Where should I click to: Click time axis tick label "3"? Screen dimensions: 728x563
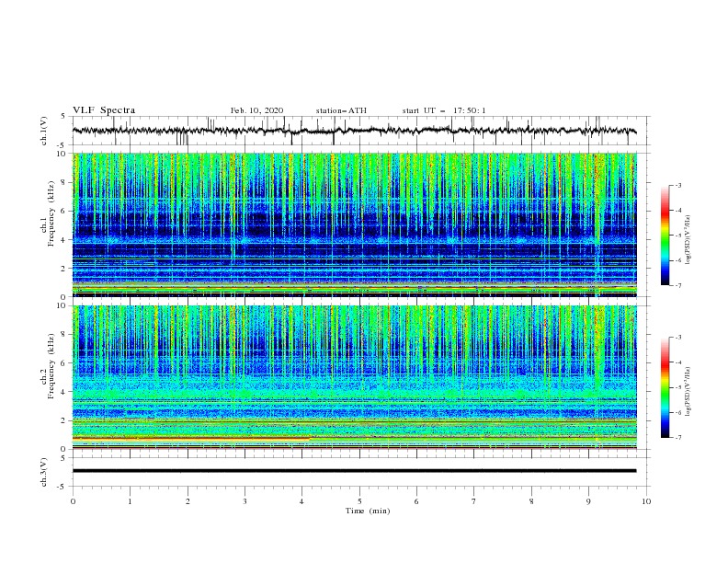(x=245, y=501)
